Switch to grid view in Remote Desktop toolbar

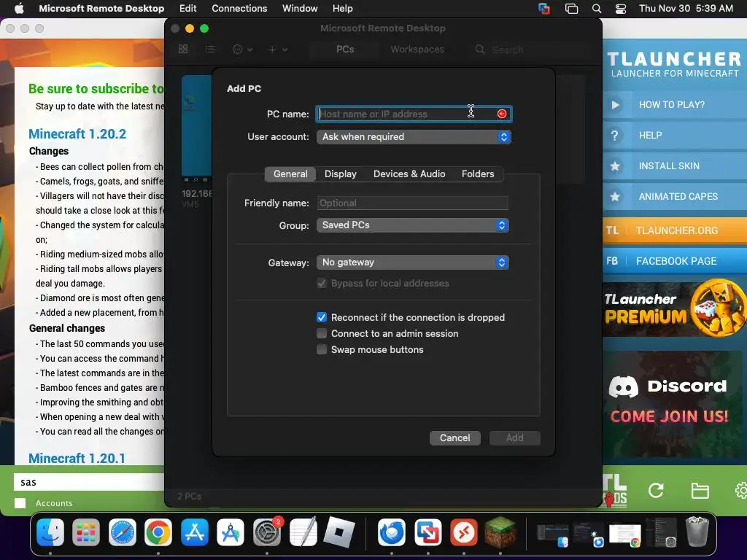click(183, 49)
